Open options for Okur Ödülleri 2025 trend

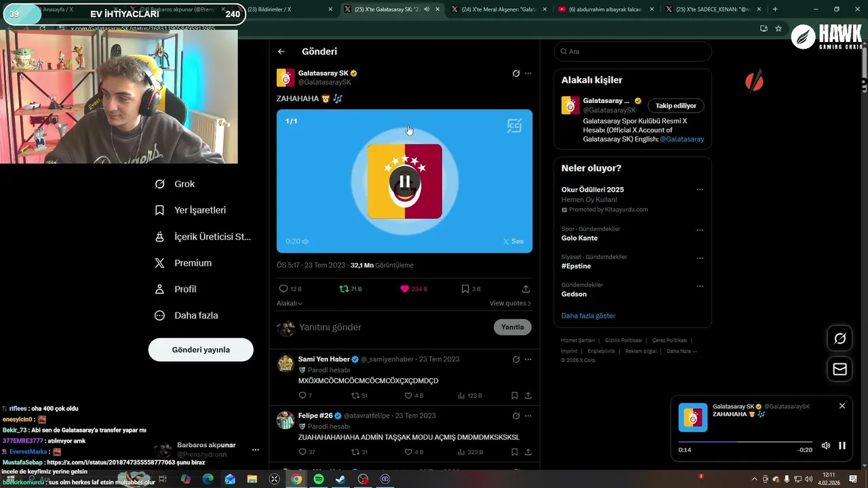pyautogui.click(x=700, y=190)
